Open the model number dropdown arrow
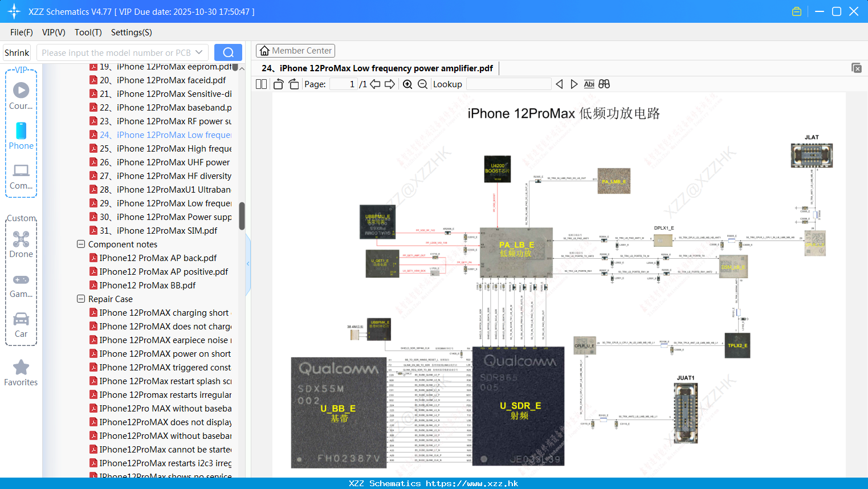This screenshot has width=868, height=489. click(199, 52)
